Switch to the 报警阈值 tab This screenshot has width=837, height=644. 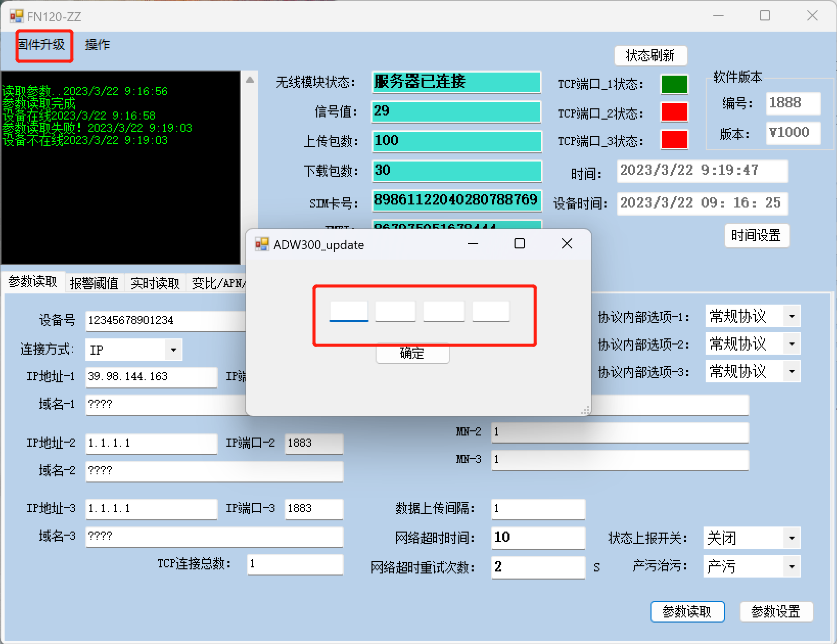pyautogui.click(x=94, y=283)
